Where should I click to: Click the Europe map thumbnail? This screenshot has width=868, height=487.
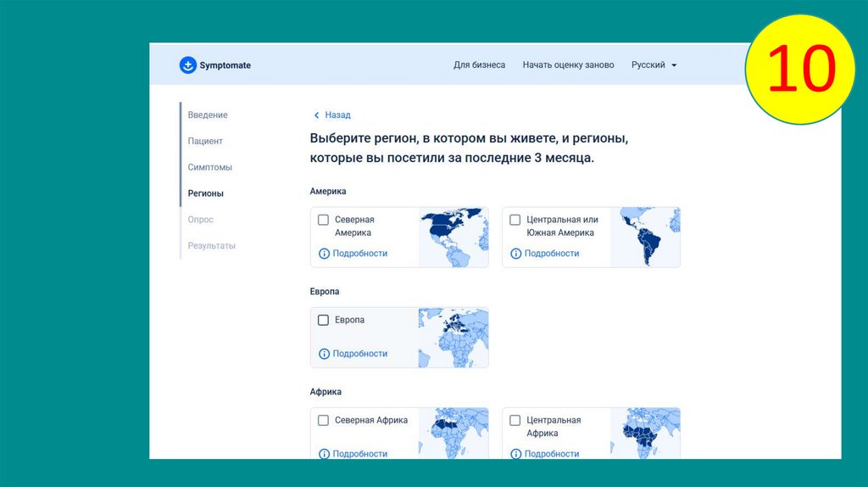[453, 338]
